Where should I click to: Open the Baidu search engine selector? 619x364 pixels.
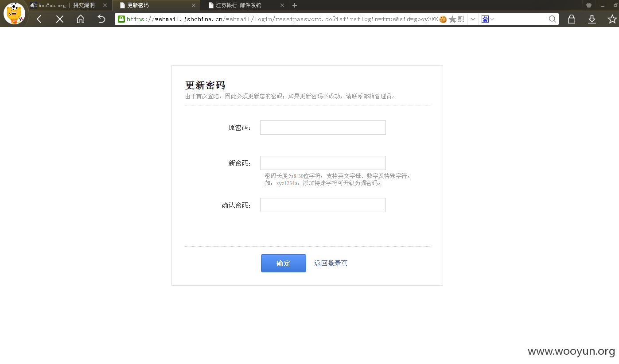click(488, 19)
